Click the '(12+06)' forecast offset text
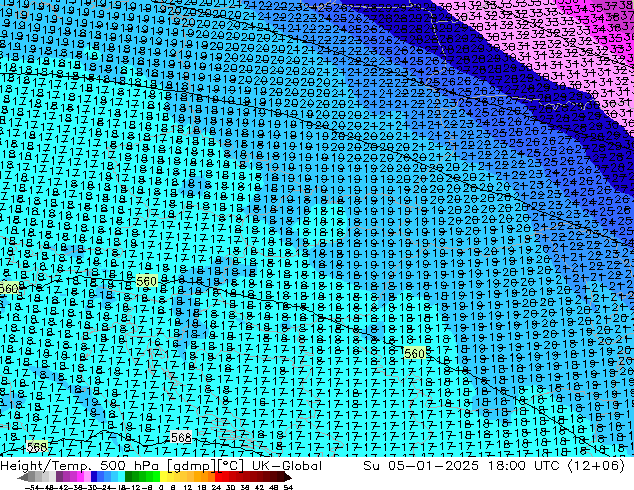The width and height of the screenshot is (634, 490). pyautogui.click(x=596, y=466)
